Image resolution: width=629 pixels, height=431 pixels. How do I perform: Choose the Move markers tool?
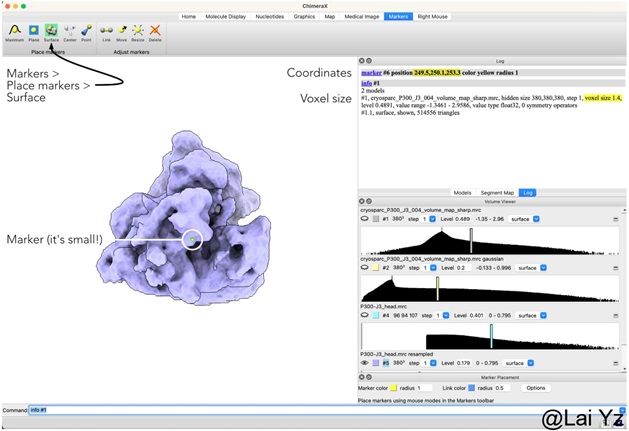(x=122, y=33)
